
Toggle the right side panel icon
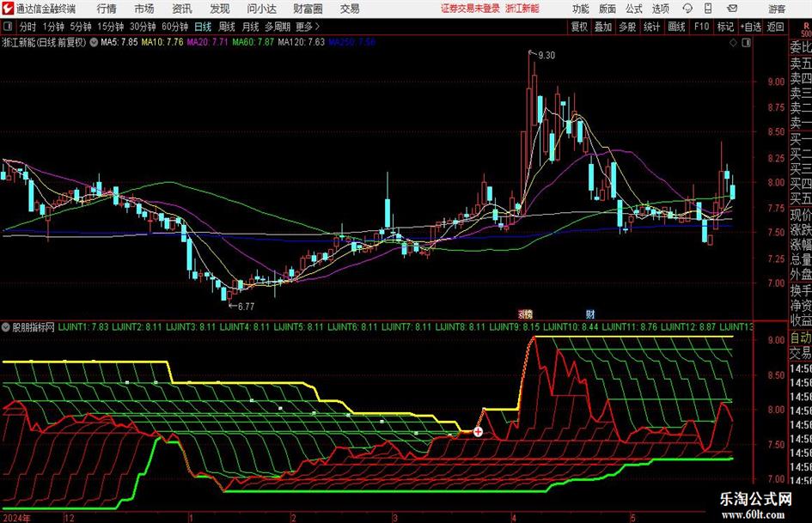tap(746, 43)
